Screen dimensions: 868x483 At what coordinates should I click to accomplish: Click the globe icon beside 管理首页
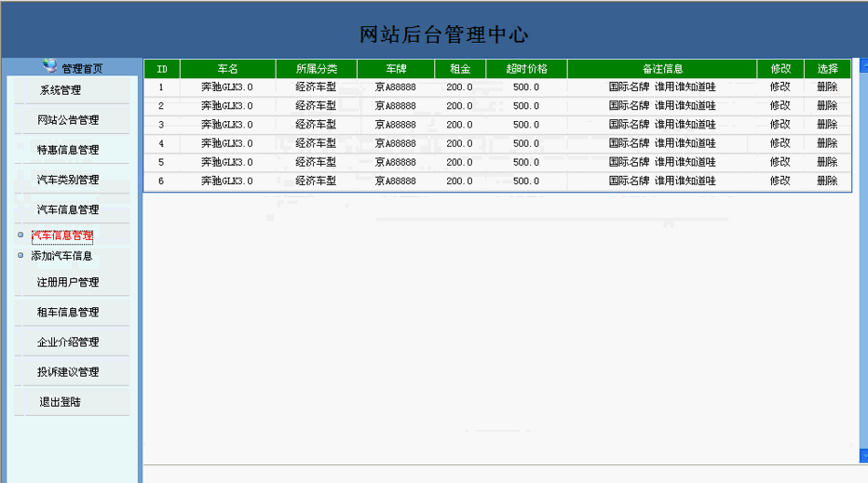pos(49,66)
